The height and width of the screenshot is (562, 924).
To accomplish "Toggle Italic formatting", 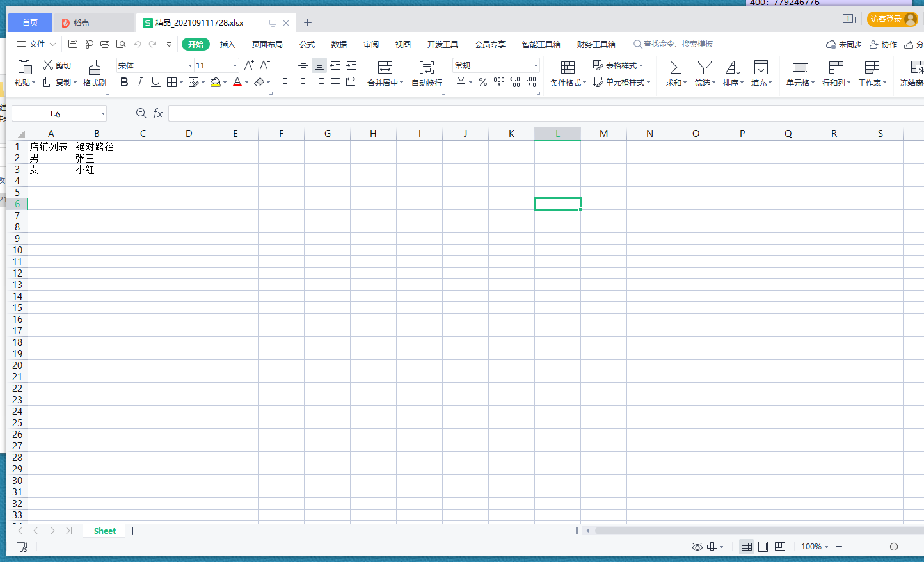I will (x=140, y=82).
